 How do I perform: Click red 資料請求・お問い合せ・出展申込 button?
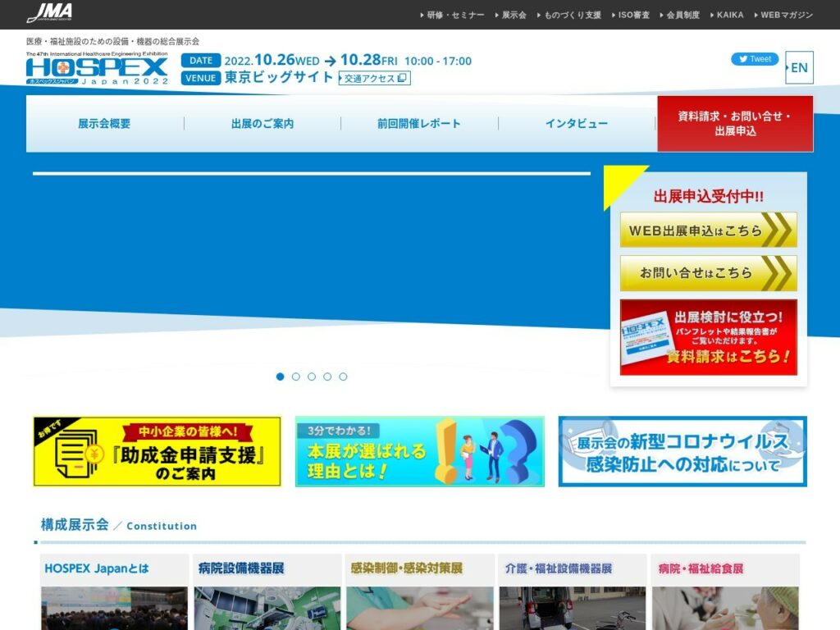pyautogui.click(x=735, y=124)
